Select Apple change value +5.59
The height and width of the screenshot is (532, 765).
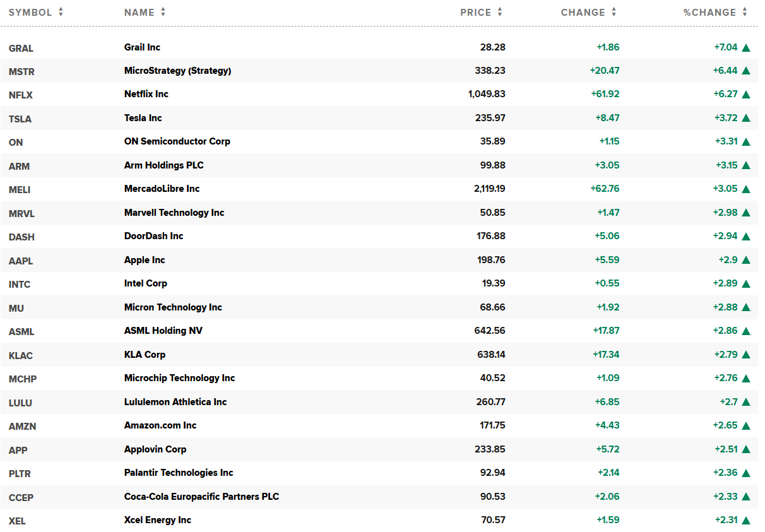[x=607, y=260]
